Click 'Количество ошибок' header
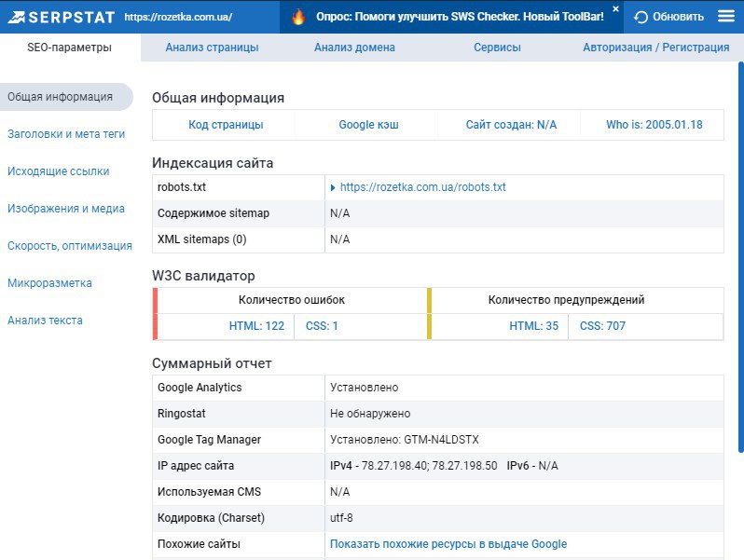The image size is (744, 560). (x=292, y=300)
